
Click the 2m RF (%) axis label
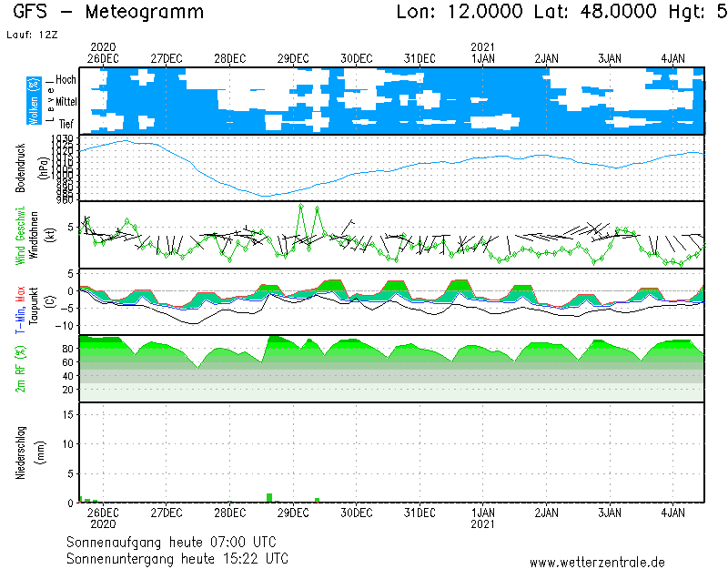pyautogui.click(x=20, y=369)
